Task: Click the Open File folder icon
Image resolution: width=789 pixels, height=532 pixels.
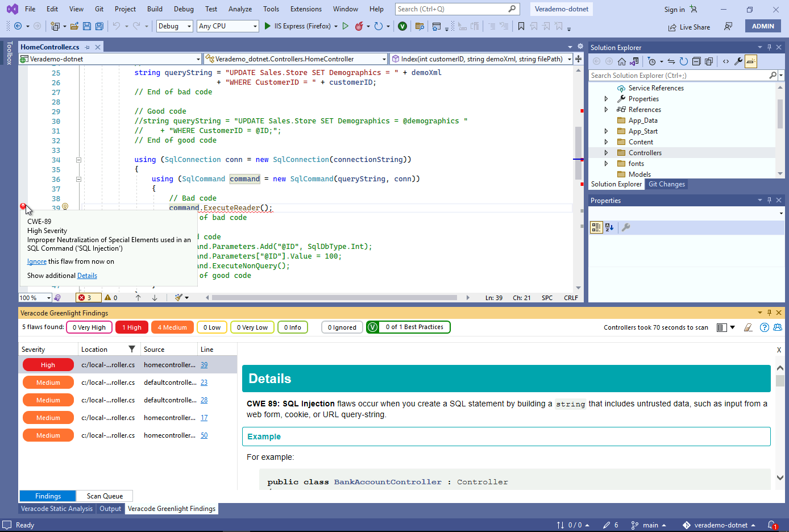Action: click(74, 26)
